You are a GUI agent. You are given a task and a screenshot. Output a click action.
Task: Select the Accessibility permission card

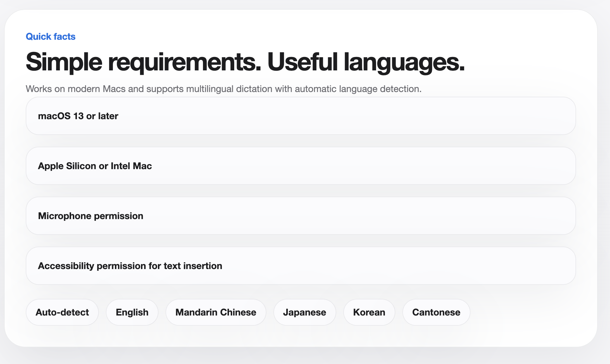(x=301, y=266)
